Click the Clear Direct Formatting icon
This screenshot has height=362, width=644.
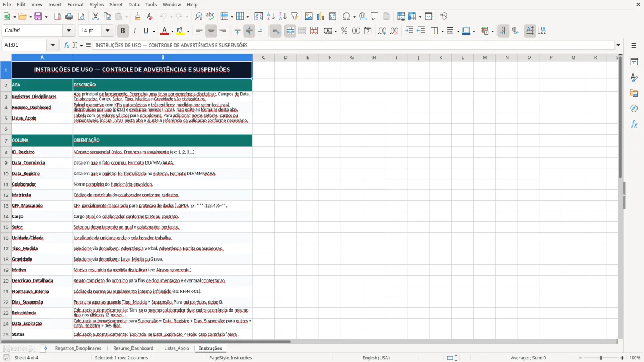(150, 17)
